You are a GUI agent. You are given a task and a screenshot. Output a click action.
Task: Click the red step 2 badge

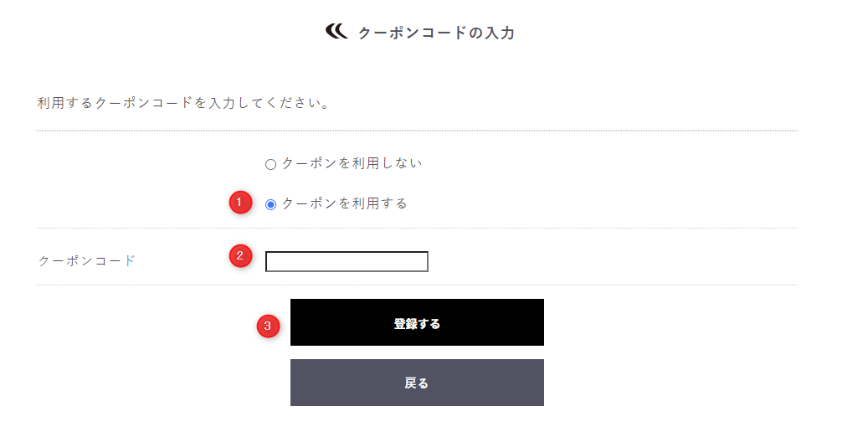point(240,256)
